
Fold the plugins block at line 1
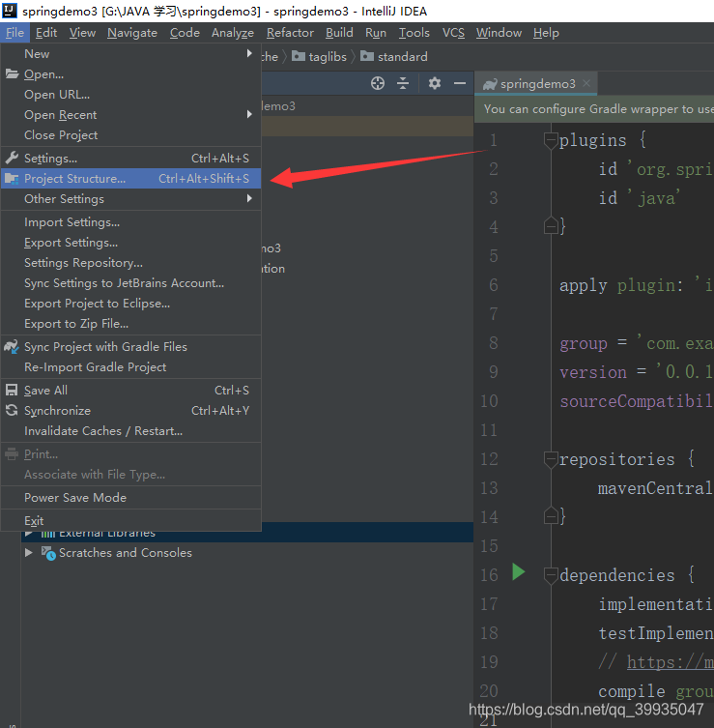pos(551,140)
